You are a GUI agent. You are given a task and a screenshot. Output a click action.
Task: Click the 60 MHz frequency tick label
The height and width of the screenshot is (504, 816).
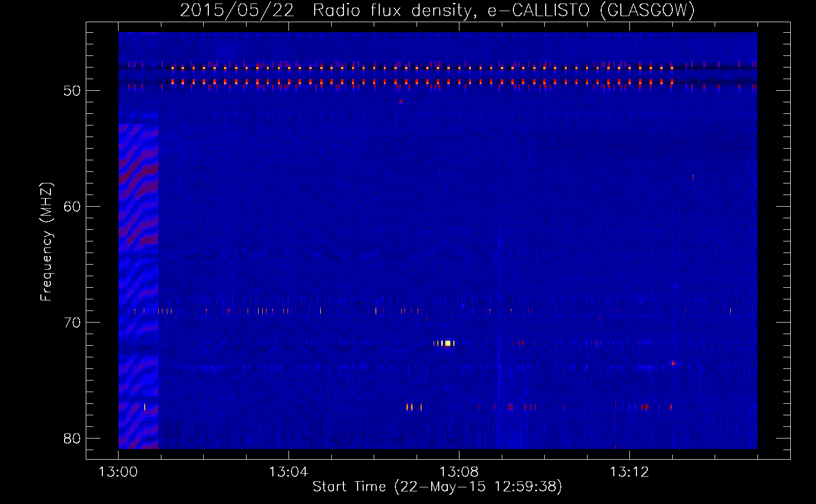click(x=72, y=207)
